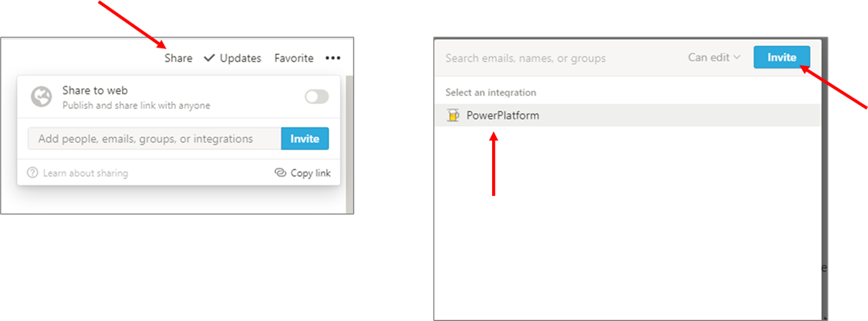Image resolution: width=868 pixels, height=321 pixels.
Task: Click the chain link icon beside Copy link
Action: (280, 173)
